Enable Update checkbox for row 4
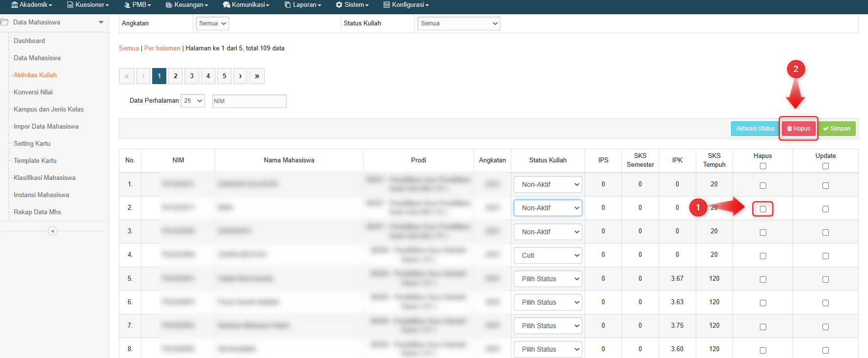The image size is (868, 358). pyautogui.click(x=825, y=256)
